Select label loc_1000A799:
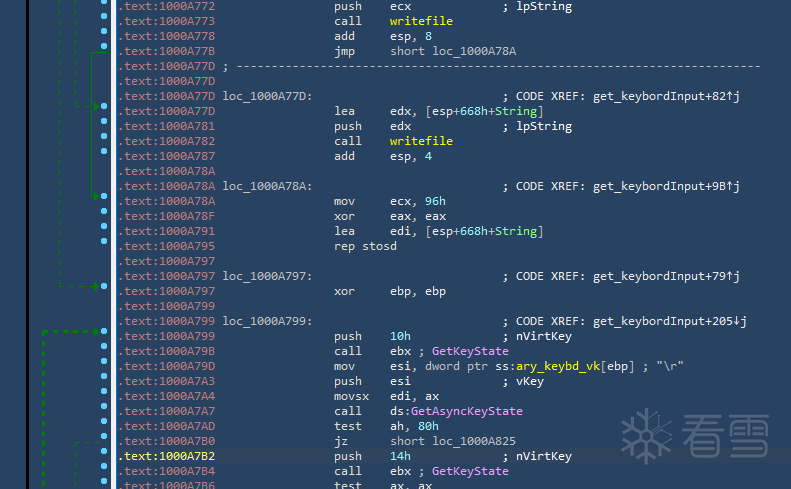 point(267,321)
